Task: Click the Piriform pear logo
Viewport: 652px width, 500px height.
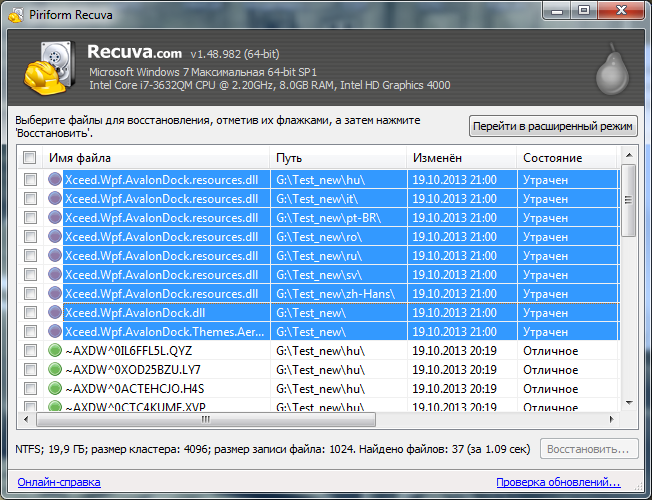Action: point(612,69)
